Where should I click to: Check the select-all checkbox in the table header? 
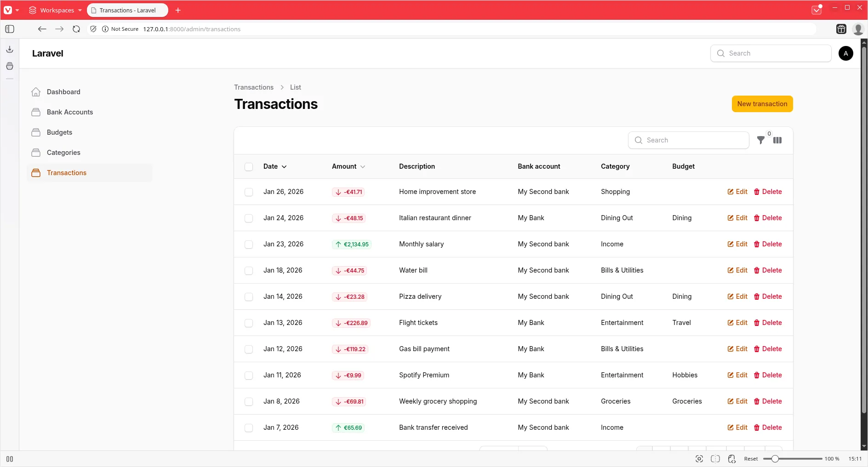(249, 166)
